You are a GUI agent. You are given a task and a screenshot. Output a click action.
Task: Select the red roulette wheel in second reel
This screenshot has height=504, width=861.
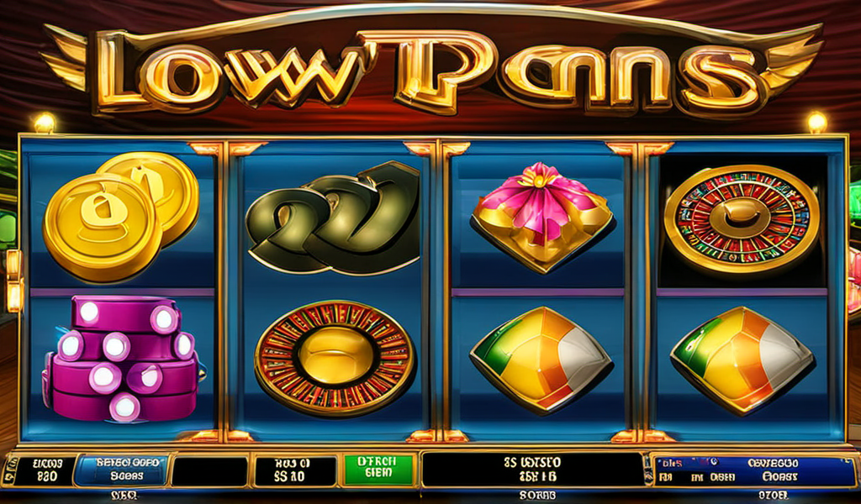click(x=335, y=358)
